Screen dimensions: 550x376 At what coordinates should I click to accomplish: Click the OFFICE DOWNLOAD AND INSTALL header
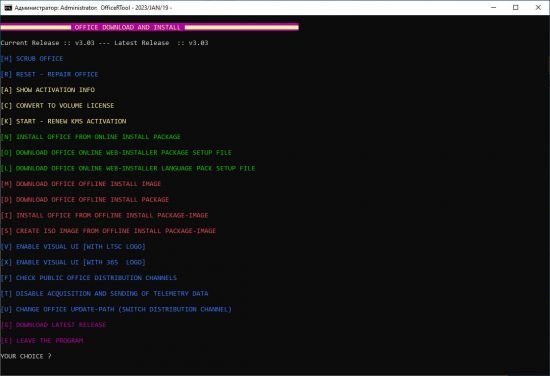[x=127, y=27]
